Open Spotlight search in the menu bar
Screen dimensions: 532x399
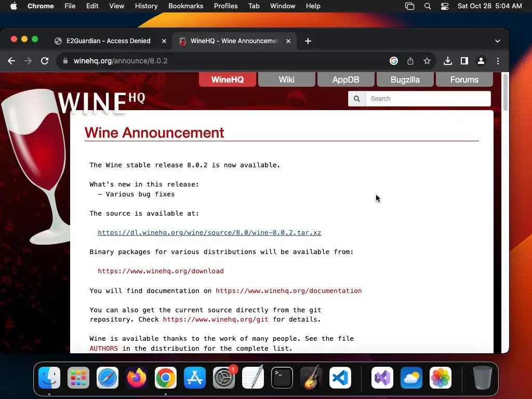[x=428, y=6]
